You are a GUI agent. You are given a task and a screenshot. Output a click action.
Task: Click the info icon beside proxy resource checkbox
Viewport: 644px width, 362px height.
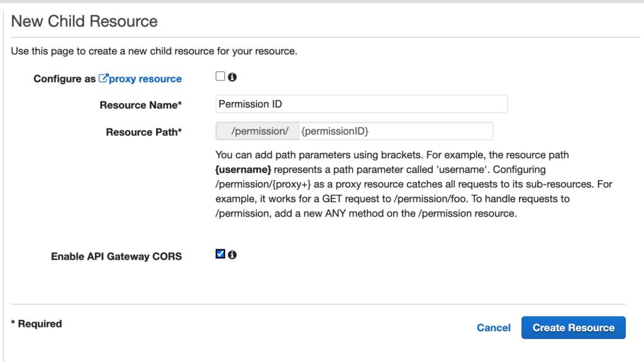(232, 77)
